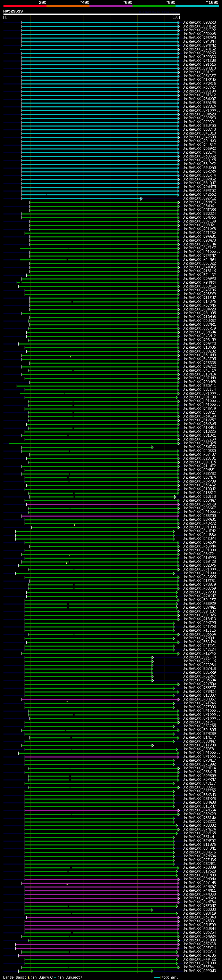
Task: Click the query end position number 328
Action: pyautogui.click(x=175, y=17)
